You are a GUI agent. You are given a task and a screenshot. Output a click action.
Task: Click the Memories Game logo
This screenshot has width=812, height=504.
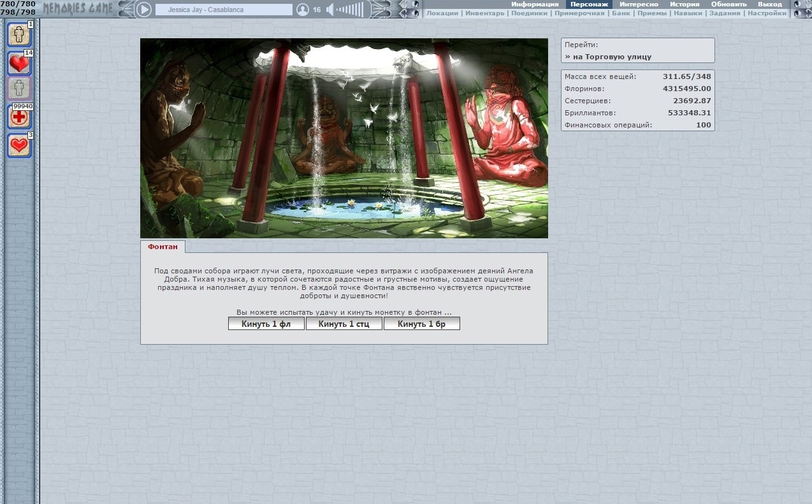(78, 9)
